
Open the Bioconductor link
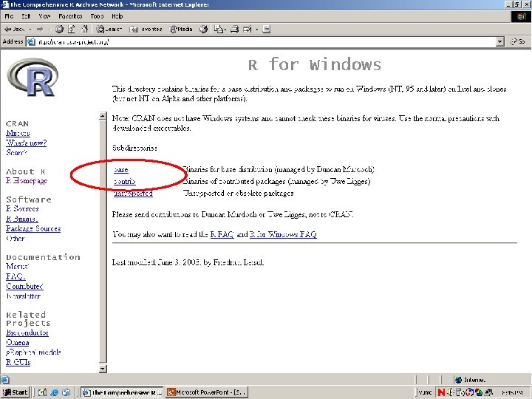[27, 332]
